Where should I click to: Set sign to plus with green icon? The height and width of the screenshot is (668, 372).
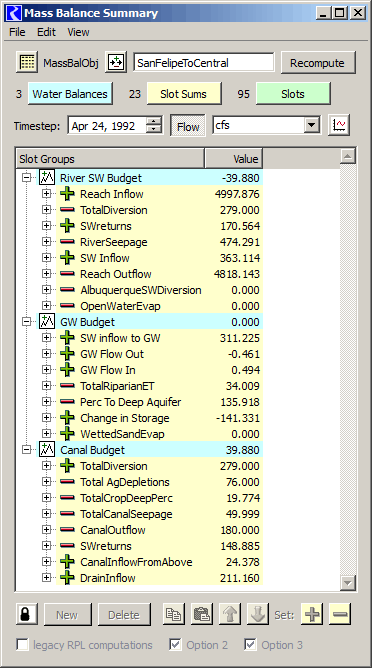tap(312, 615)
